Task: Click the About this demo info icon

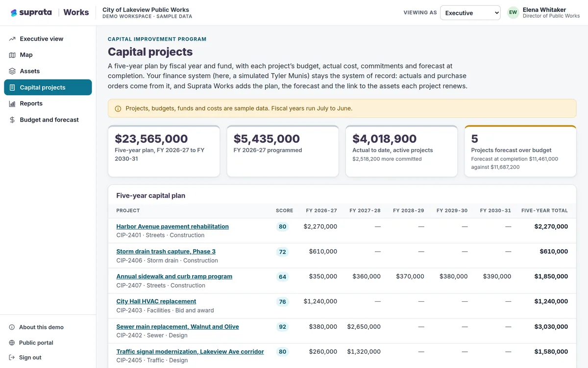Action: coord(12,327)
